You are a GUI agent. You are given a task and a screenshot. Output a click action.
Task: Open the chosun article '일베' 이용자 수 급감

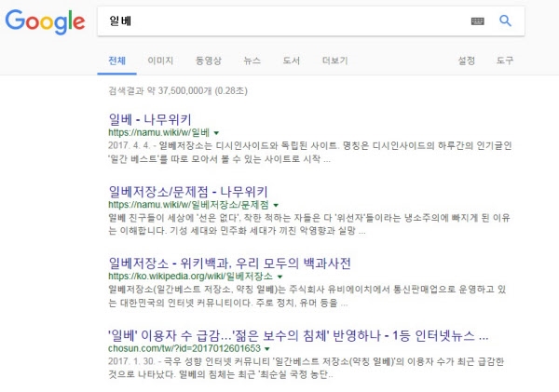[298, 335]
